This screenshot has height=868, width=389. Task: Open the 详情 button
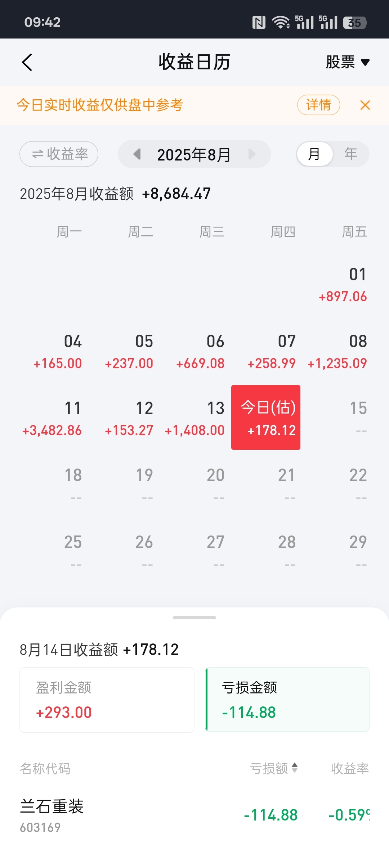click(318, 105)
